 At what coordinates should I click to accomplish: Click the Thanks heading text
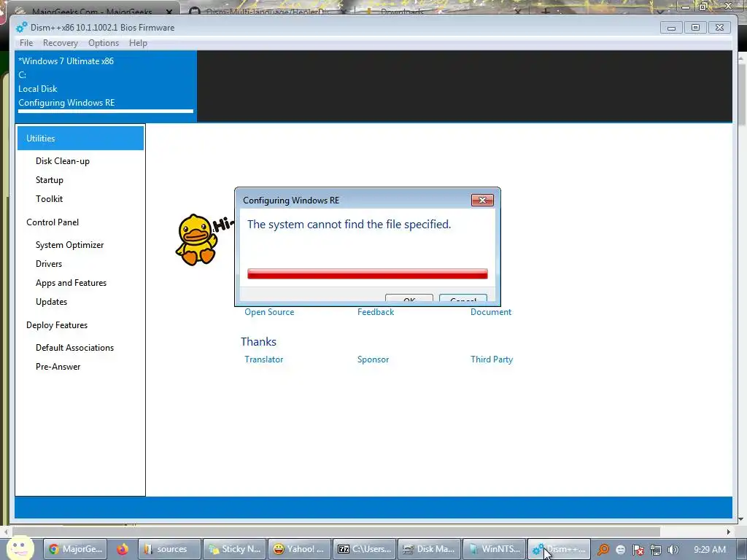(x=258, y=341)
